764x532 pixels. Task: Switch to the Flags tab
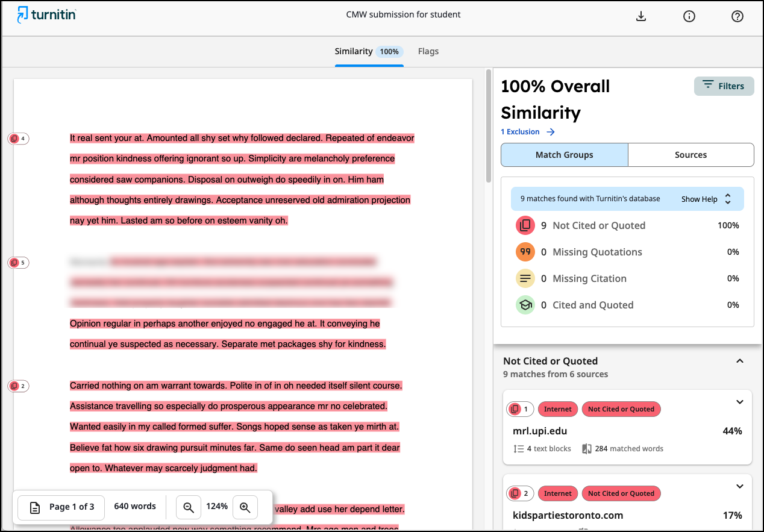[428, 51]
